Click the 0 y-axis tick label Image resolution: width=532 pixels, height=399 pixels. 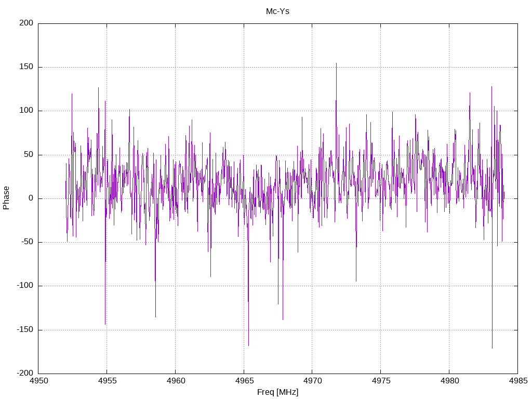[x=31, y=198]
